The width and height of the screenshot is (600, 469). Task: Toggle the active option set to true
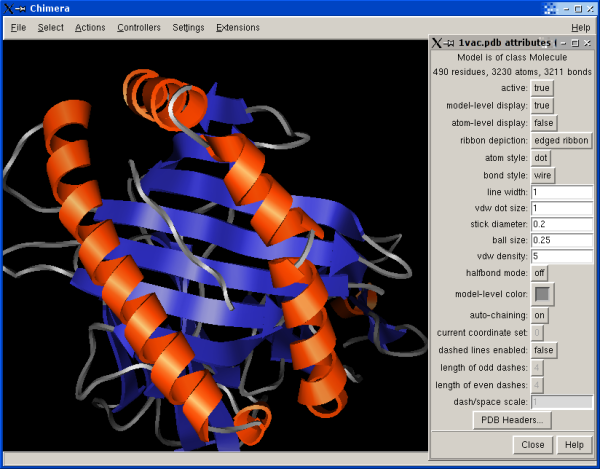point(541,88)
